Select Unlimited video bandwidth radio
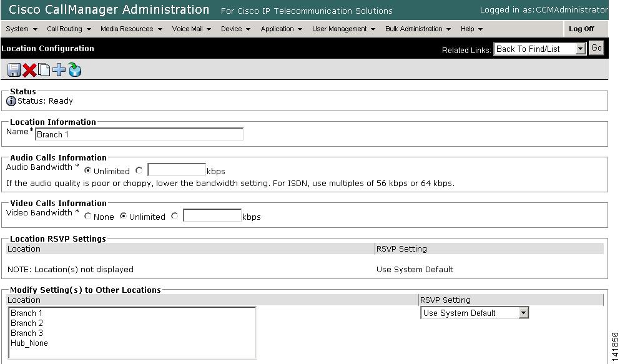 coord(124,216)
